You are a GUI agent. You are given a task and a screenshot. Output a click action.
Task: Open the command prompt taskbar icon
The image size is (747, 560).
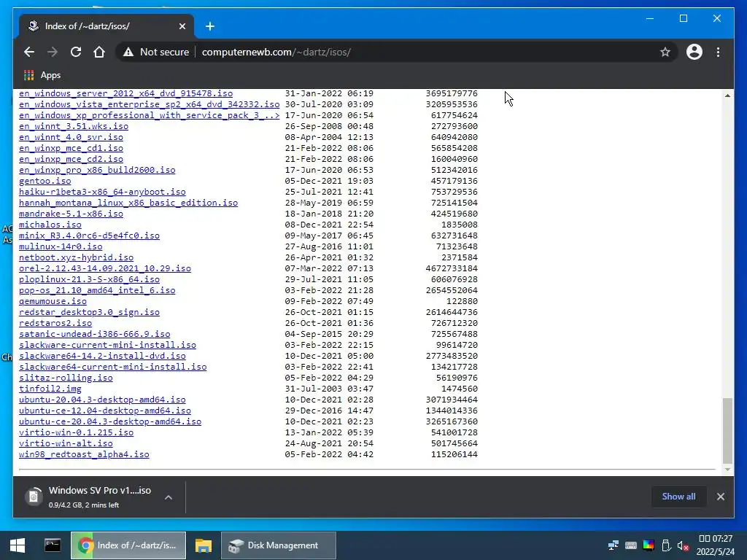53,545
